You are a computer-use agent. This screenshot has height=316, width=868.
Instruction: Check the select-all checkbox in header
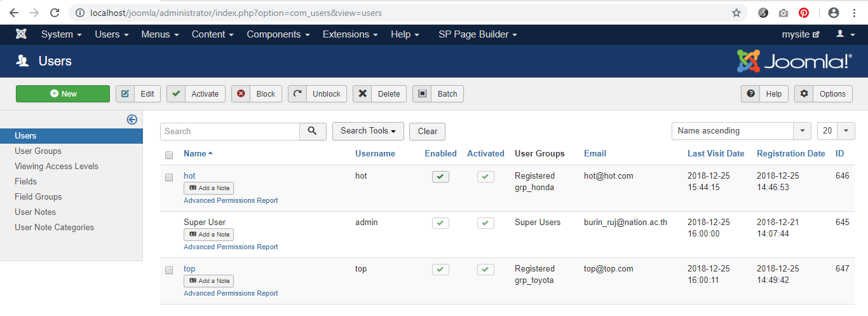[169, 155]
